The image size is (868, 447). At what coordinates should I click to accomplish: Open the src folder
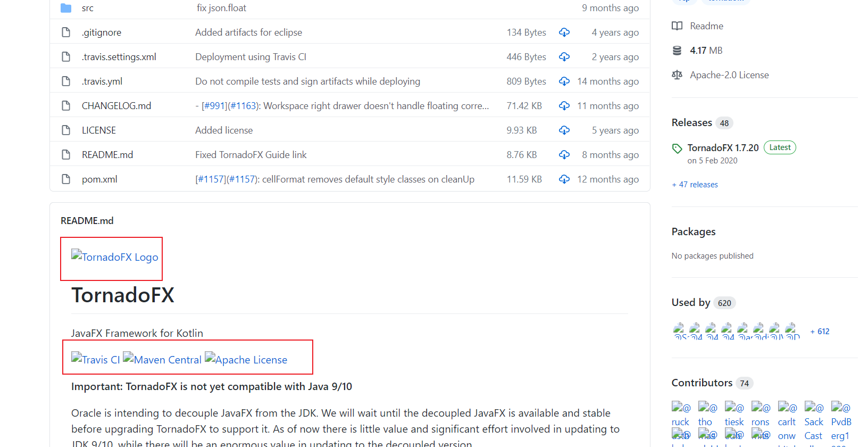click(x=66, y=8)
